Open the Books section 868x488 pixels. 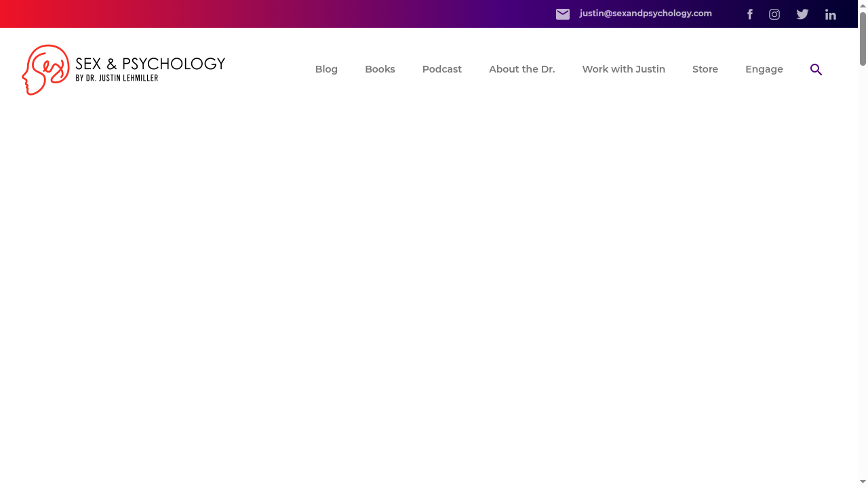pos(380,69)
